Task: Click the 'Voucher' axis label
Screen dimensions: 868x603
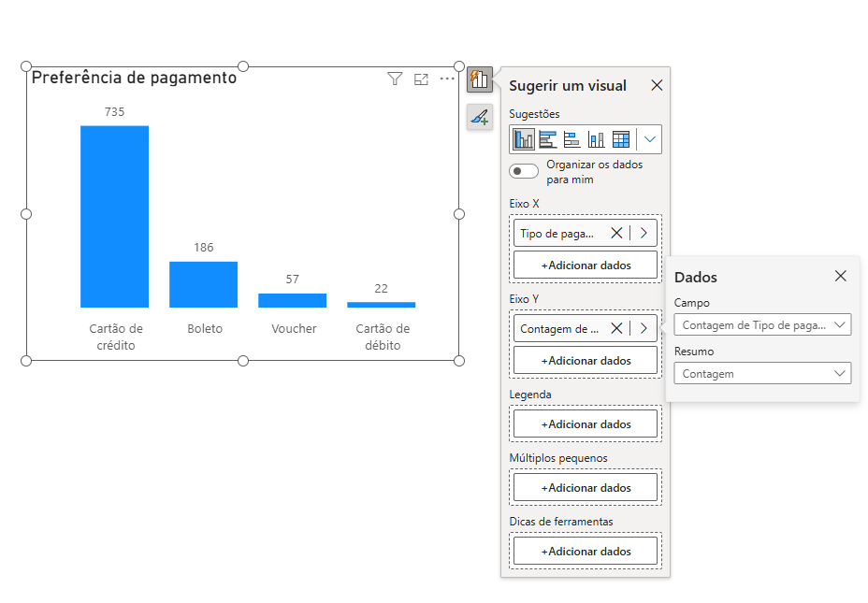Action: click(294, 328)
